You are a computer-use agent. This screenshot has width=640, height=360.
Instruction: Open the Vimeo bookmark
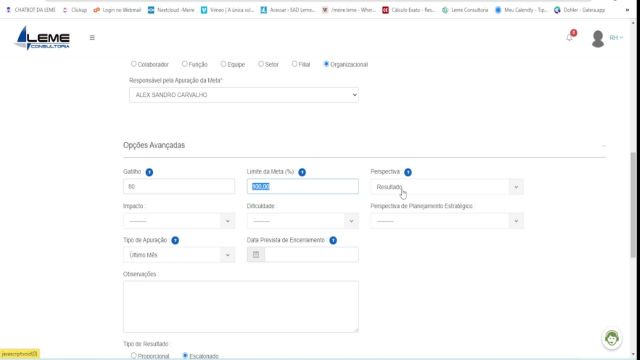coord(227,10)
